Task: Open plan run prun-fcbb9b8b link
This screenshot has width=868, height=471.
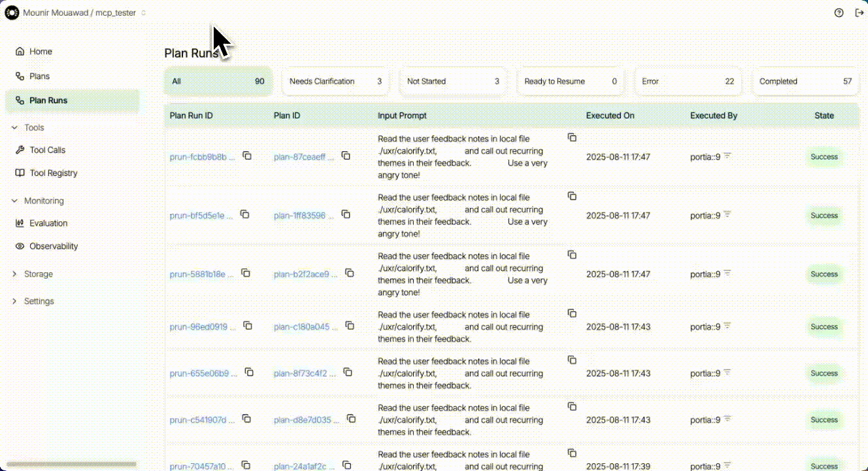Action: click(203, 157)
